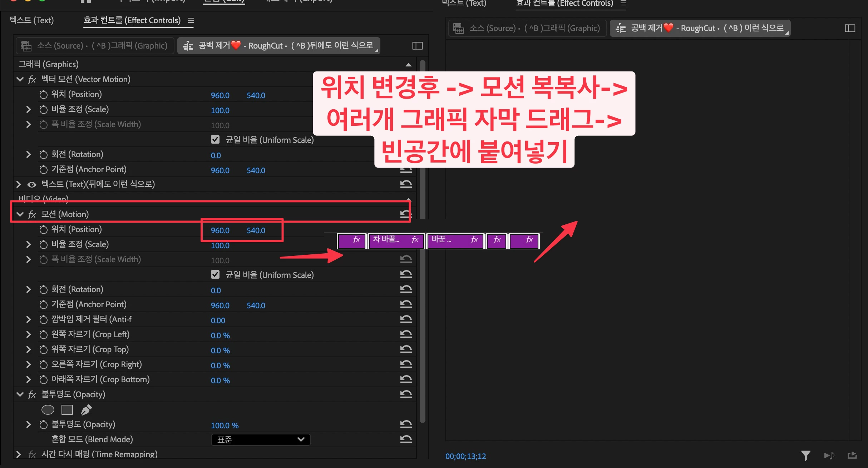868x468 pixels.
Task: Hide the Text layer eye icon
Action: pyautogui.click(x=32, y=184)
